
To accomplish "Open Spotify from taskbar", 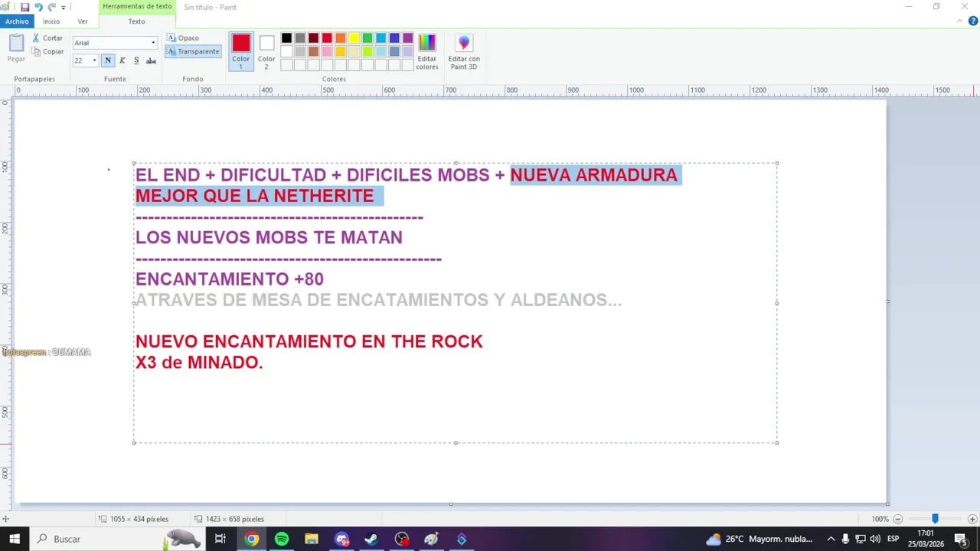I will coord(281,539).
